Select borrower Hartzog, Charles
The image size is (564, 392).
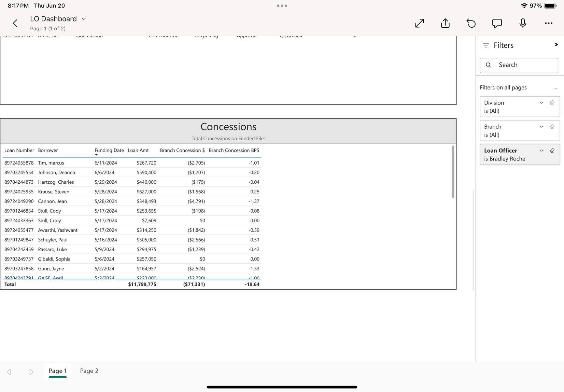pos(56,182)
